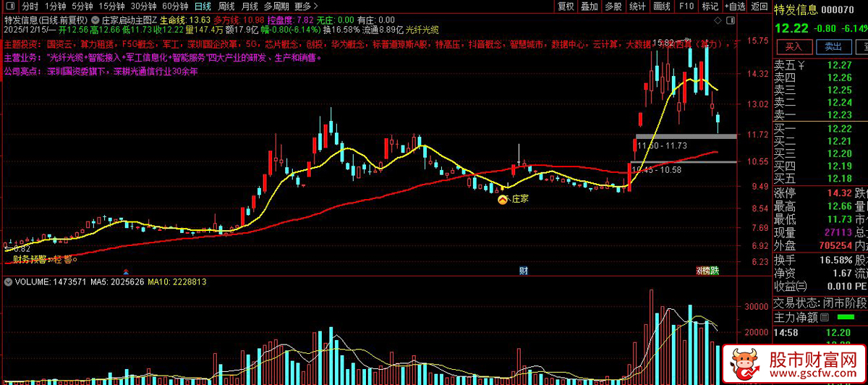The image size is (868, 385).
Task: Click the 卖五 price 12.27
Action: click(x=840, y=65)
